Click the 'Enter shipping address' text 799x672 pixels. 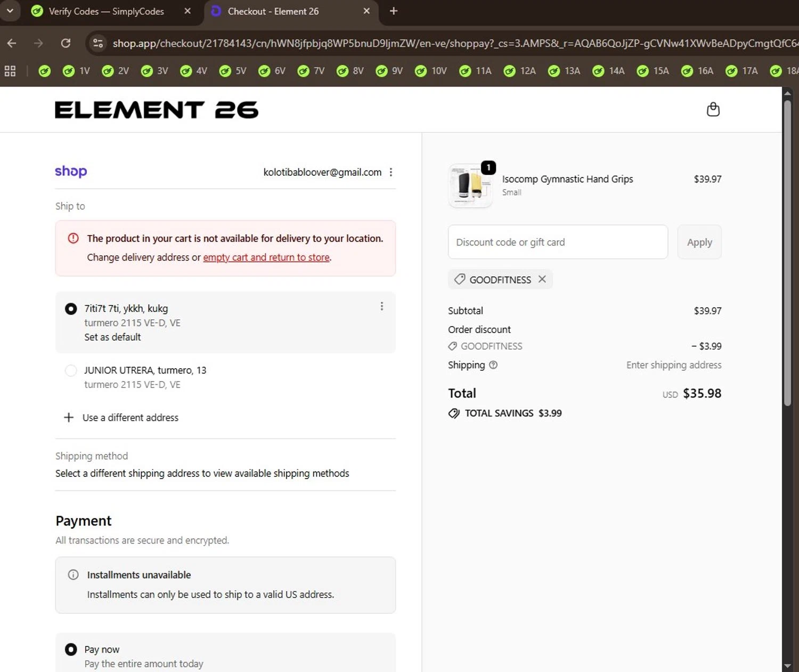(x=674, y=365)
